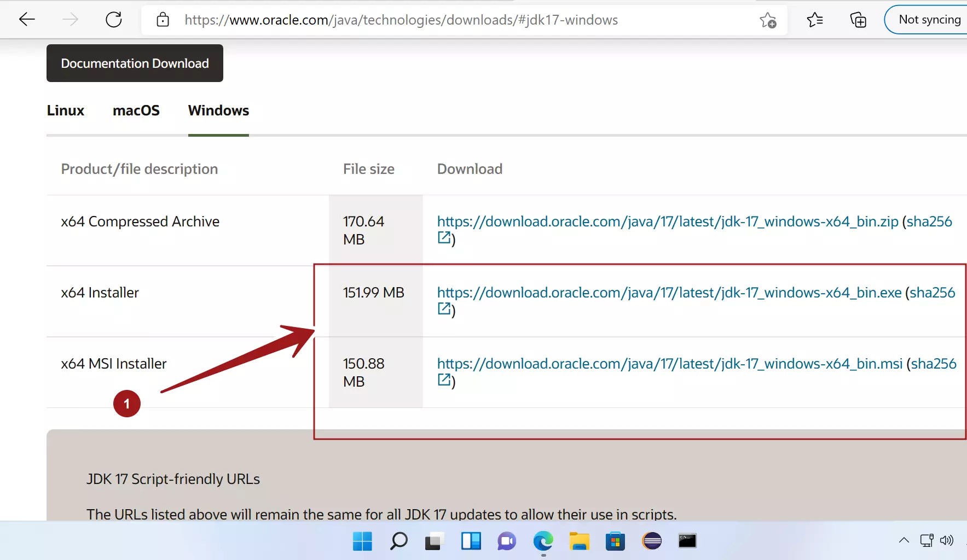The height and width of the screenshot is (560, 967).
Task: View site security info via lock icon
Action: [x=163, y=20]
